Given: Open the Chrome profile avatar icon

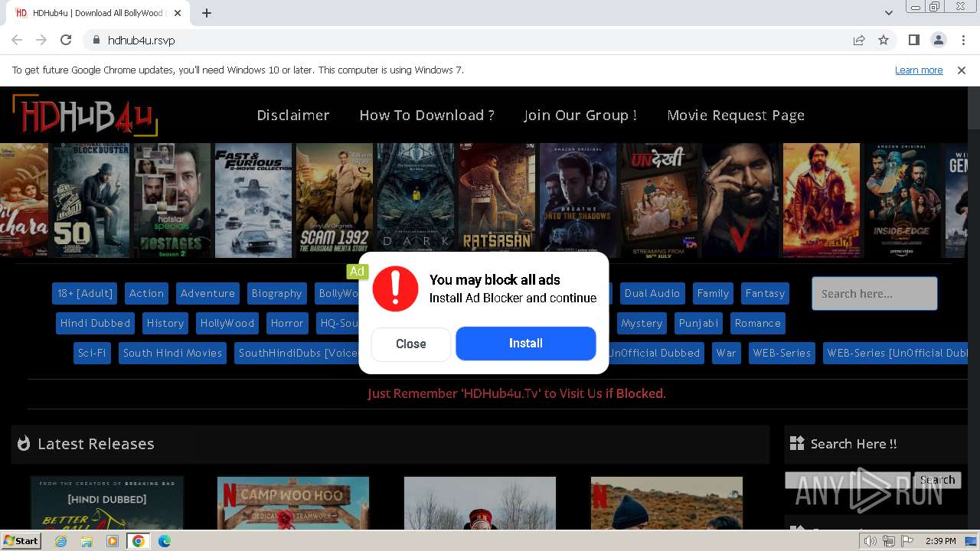Looking at the screenshot, I should pos(938,40).
